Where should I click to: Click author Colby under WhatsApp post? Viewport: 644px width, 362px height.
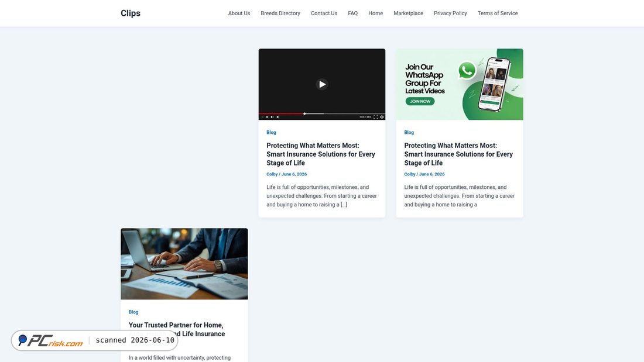409,174
